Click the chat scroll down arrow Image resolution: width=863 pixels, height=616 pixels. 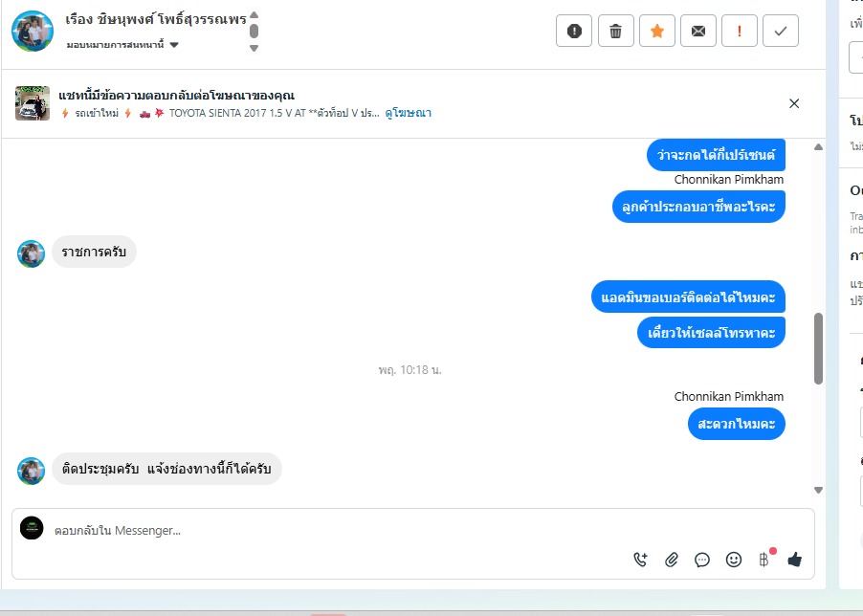click(818, 490)
